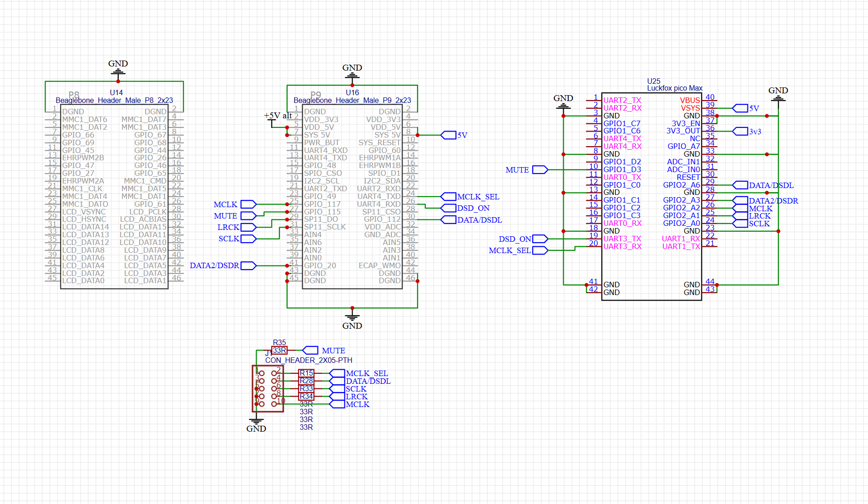
Task: Click the R15 resistor on the J1 header
Action: pyautogui.click(x=306, y=373)
